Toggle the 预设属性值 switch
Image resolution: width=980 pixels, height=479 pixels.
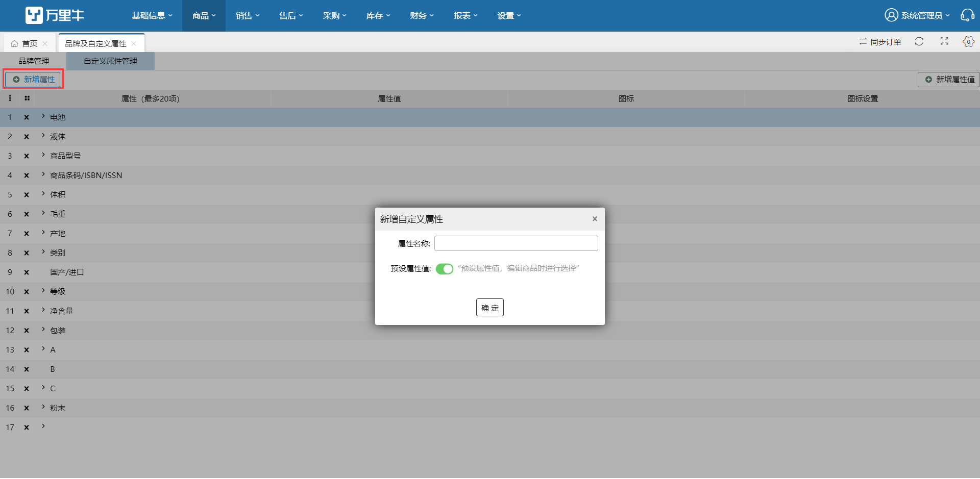coord(445,269)
